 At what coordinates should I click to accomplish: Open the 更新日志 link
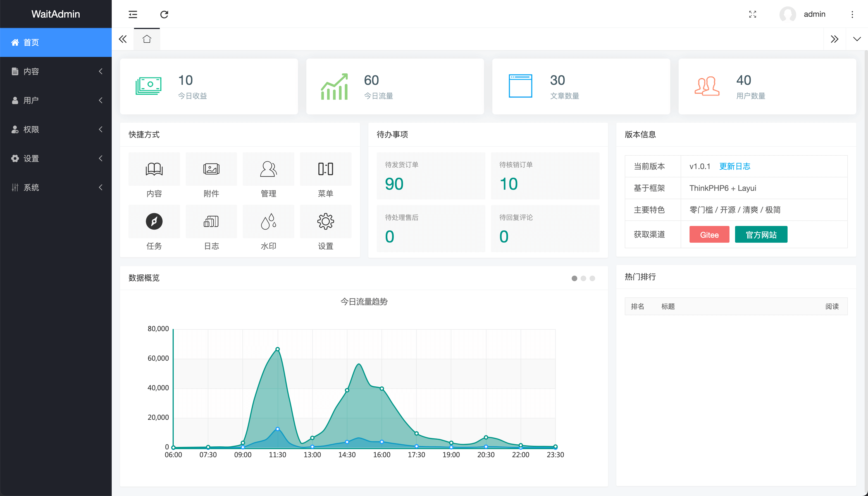coord(735,166)
